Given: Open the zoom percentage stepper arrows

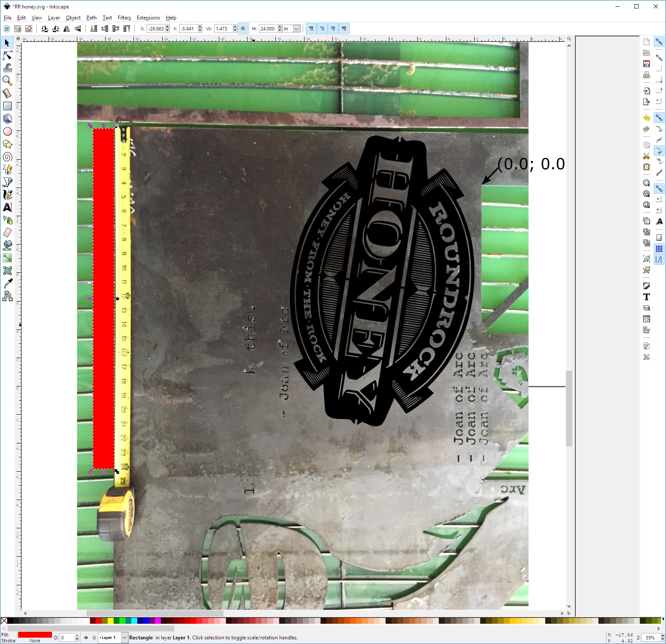Looking at the screenshot, I should tap(662, 638).
